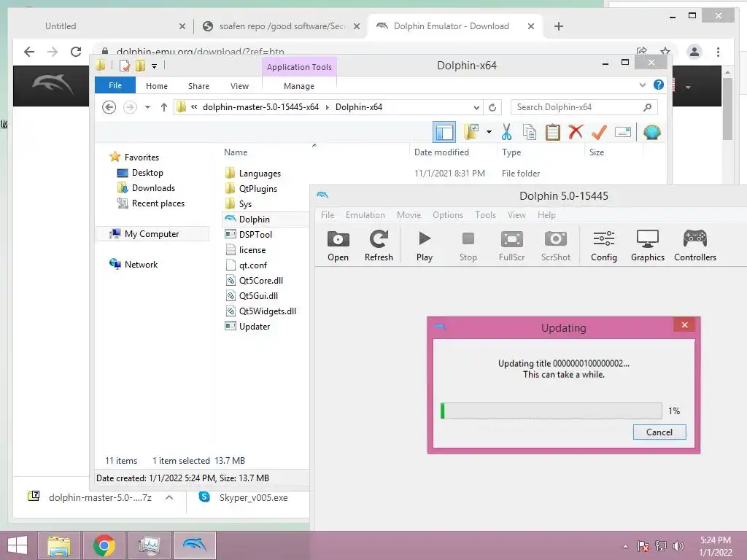
Task: Refresh the Explorer address bar
Action: click(x=492, y=108)
